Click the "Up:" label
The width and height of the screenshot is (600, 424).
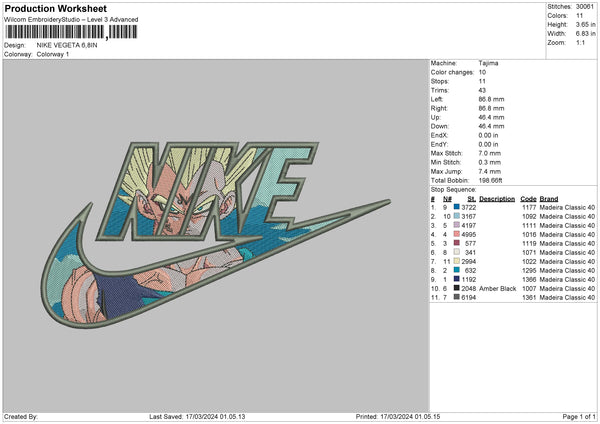point(435,117)
